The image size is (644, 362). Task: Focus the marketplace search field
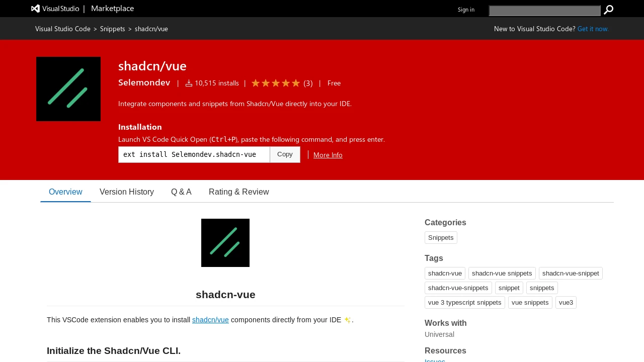tap(545, 11)
